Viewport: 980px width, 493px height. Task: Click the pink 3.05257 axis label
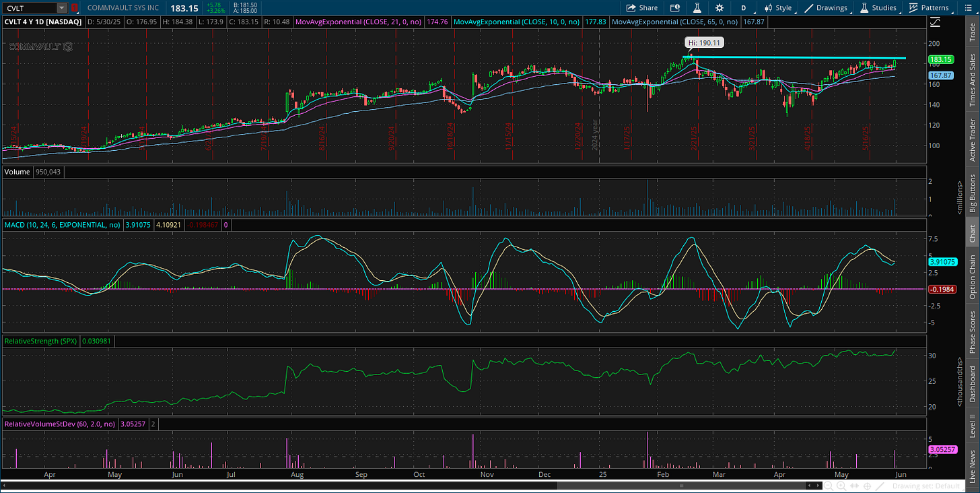point(942,449)
